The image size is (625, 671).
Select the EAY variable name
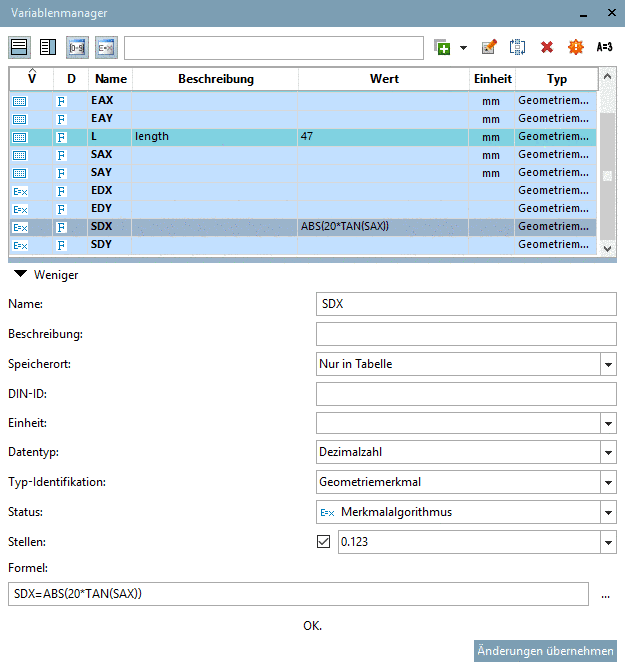(102, 118)
